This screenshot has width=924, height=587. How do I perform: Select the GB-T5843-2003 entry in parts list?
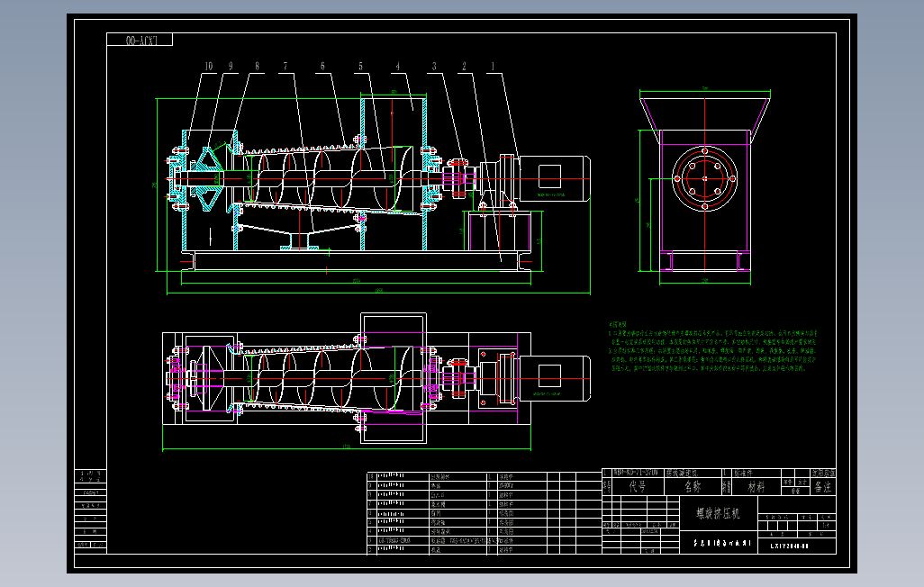tap(394, 540)
